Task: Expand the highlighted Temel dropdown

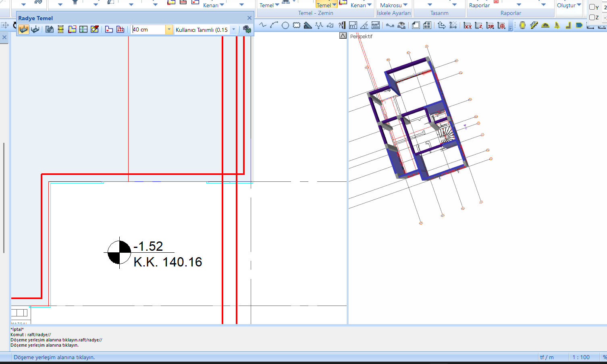Action: point(335,5)
